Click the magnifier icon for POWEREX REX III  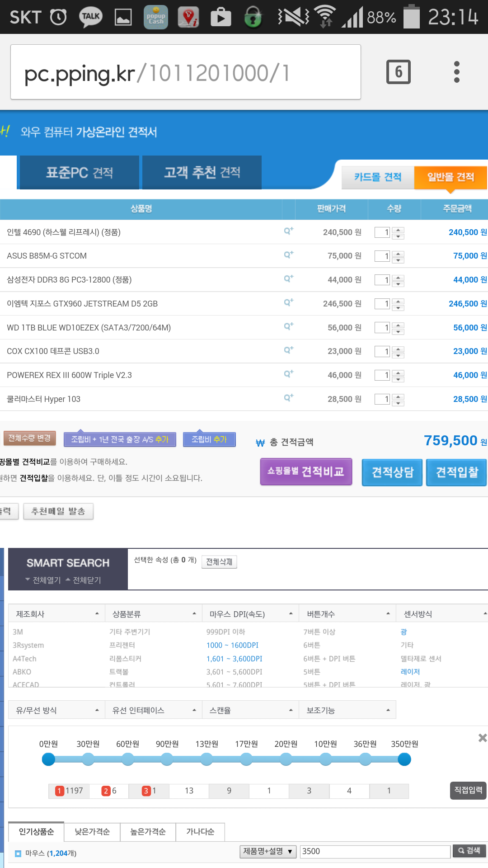pos(288,374)
